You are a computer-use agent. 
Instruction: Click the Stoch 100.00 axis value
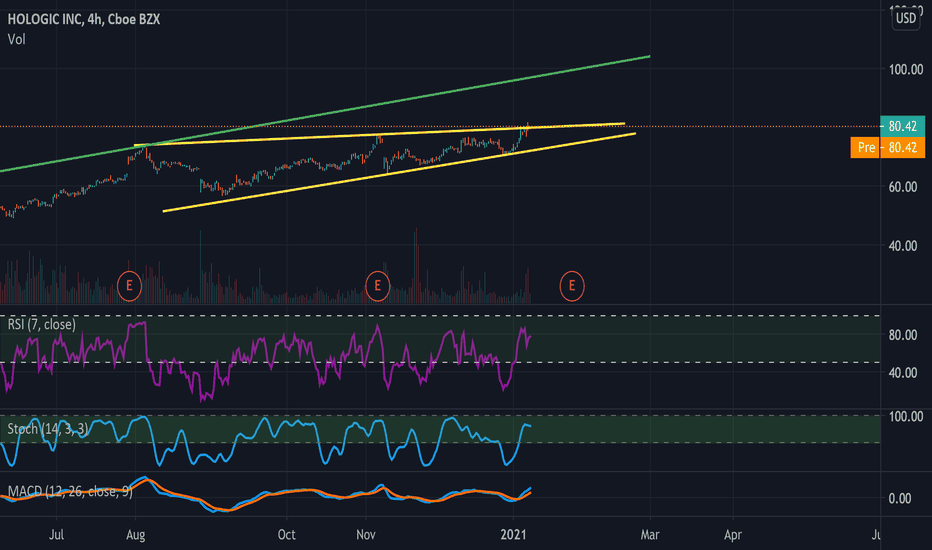[x=906, y=416]
